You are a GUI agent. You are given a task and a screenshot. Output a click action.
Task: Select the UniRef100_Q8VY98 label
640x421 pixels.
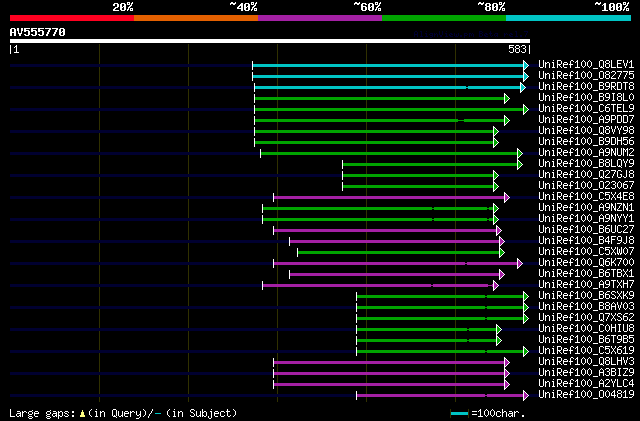[586, 130]
